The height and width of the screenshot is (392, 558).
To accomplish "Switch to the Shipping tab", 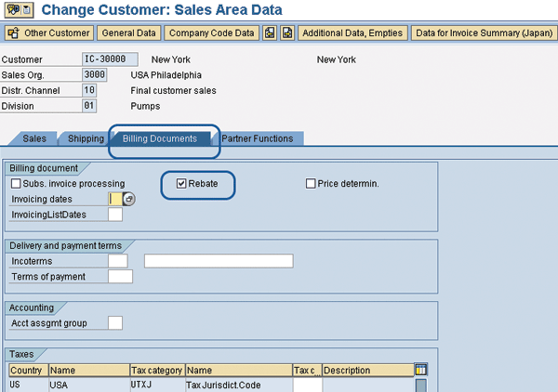I will [x=86, y=138].
